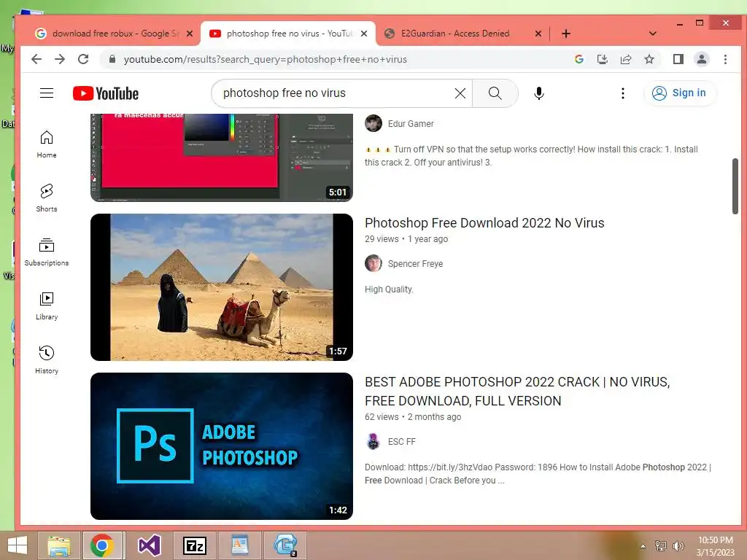This screenshot has width=747, height=560.
Task: Bookmark this page with the star icon
Action: [x=649, y=59]
